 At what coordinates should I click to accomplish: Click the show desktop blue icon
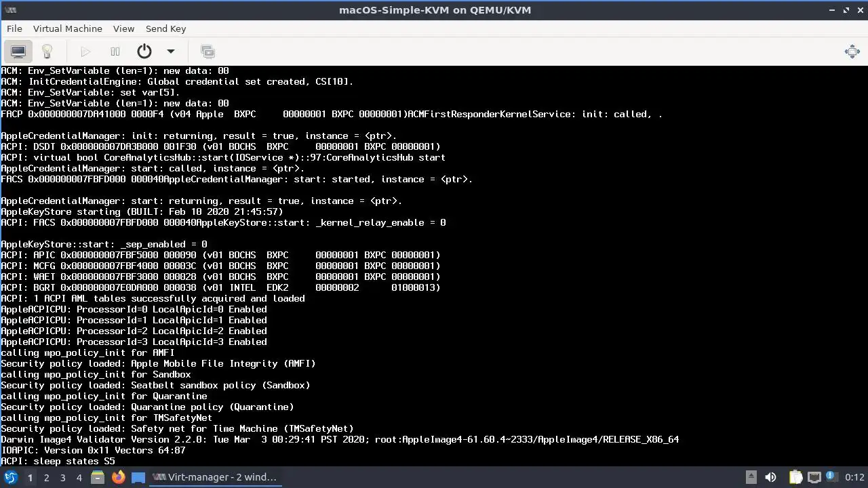(138, 477)
